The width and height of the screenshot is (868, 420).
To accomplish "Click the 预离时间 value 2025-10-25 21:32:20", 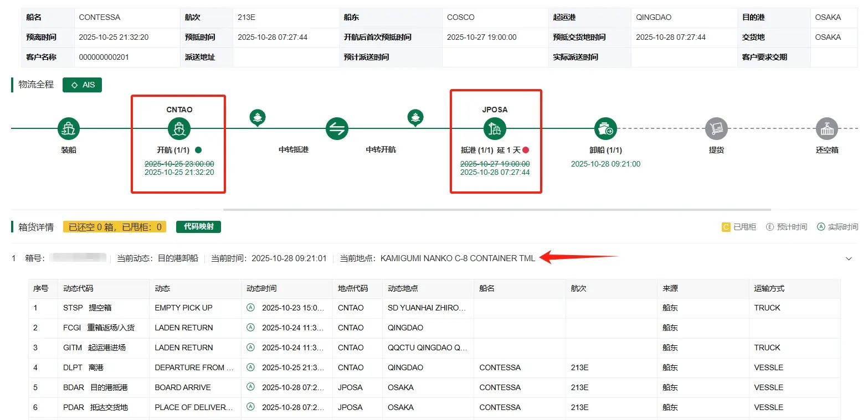I will click(x=114, y=37).
